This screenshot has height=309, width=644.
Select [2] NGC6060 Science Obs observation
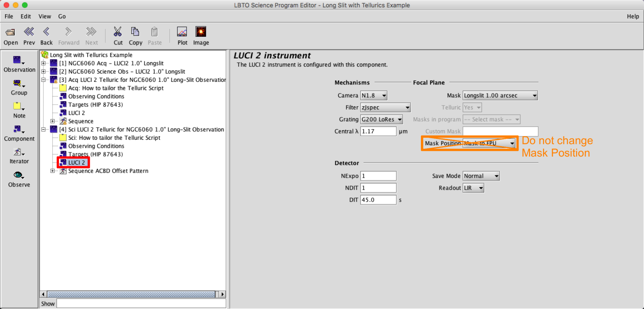coord(122,71)
